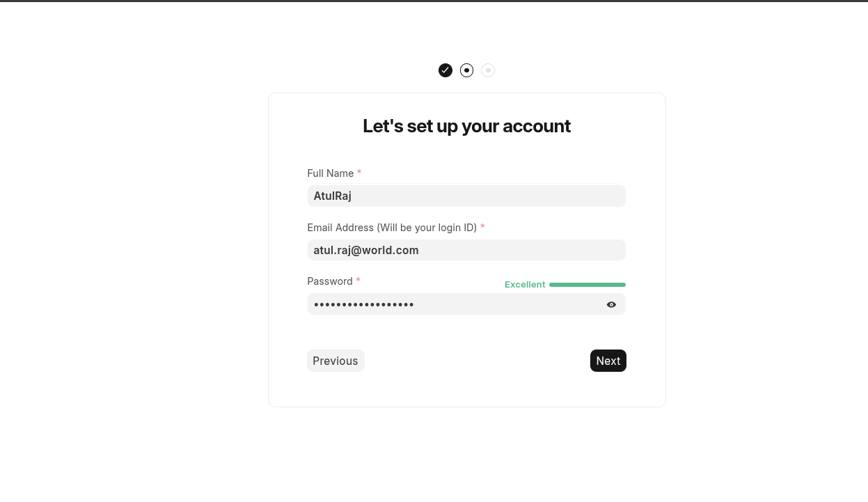Click the red asterisk beside Full Name
This screenshot has height=502, width=868.
click(x=359, y=173)
